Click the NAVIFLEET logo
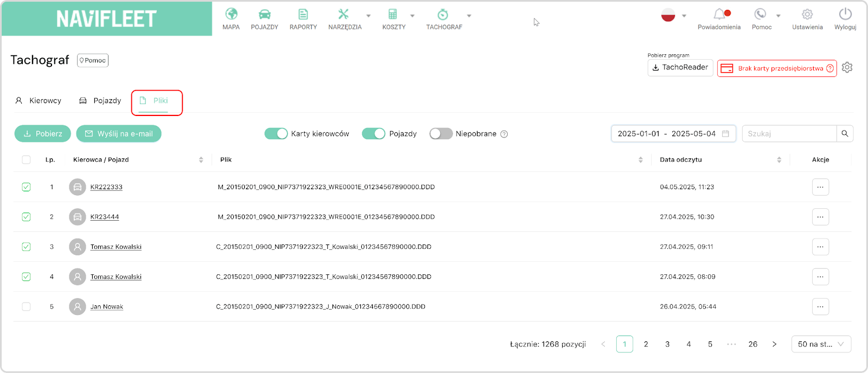868x373 pixels. click(x=107, y=19)
